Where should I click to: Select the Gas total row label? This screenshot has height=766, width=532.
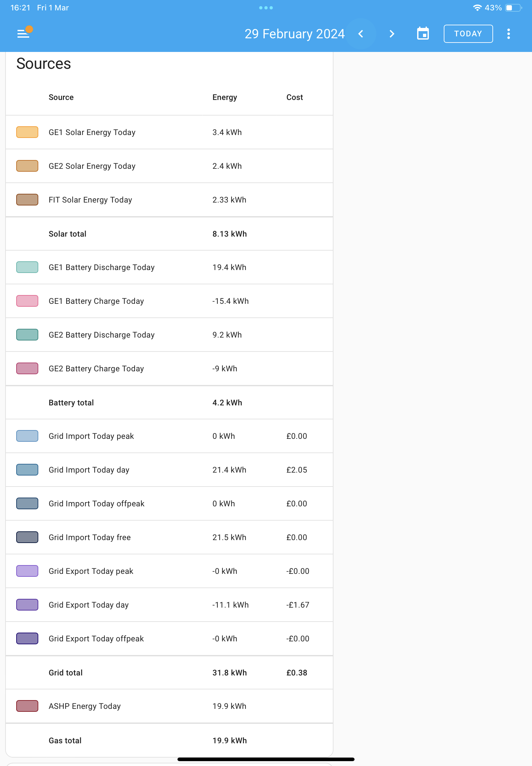click(x=65, y=740)
